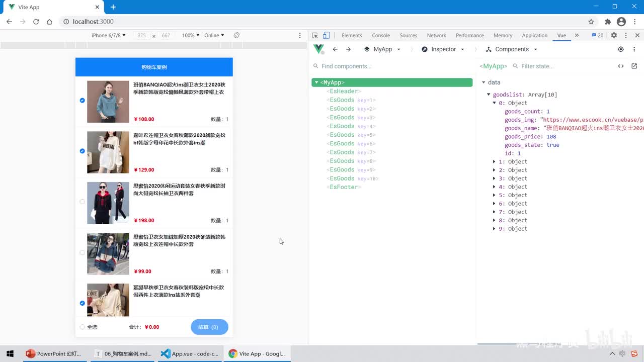Open device toolbar more options
The image size is (644, 362).
tap(300, 35)
